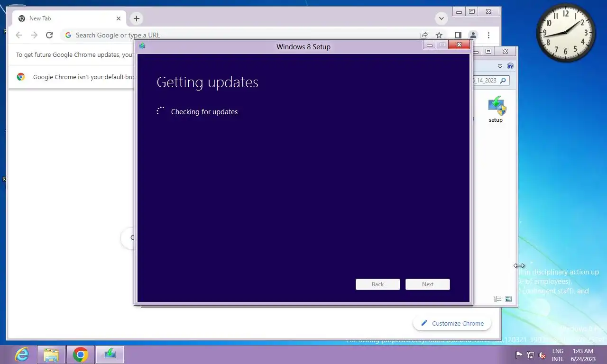The height and width of the screenshot is (364, 607).
Task: Open Chrome's three-dot menu
Action: 488,35
